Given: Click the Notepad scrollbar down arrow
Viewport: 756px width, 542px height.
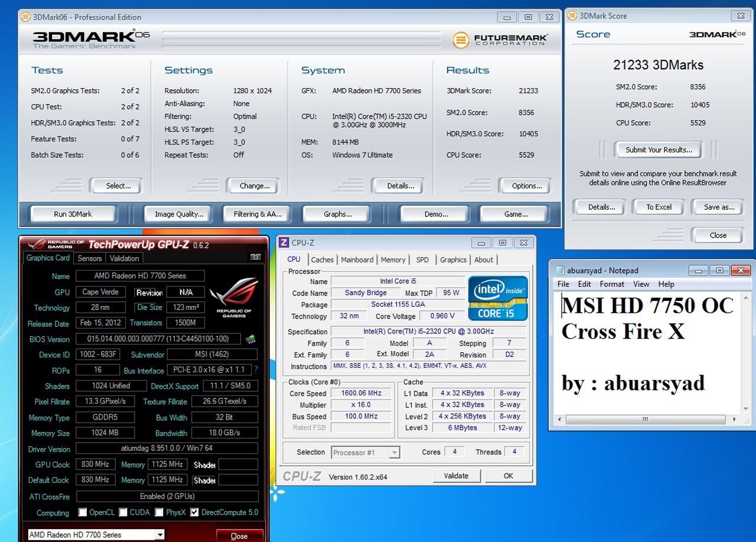Looking at the screenshot, I should point(745,409).
